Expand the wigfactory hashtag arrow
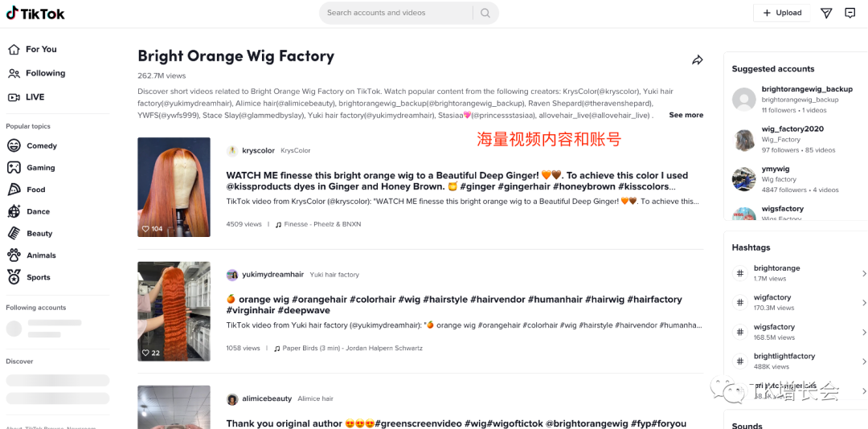Screen dimensions: 868x429 coord(863,302)
